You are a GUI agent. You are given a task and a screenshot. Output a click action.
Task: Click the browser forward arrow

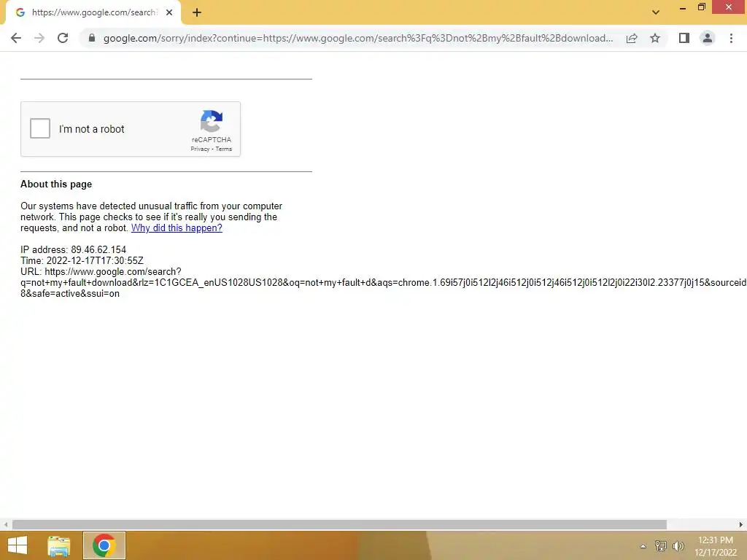tap(39, 38)
